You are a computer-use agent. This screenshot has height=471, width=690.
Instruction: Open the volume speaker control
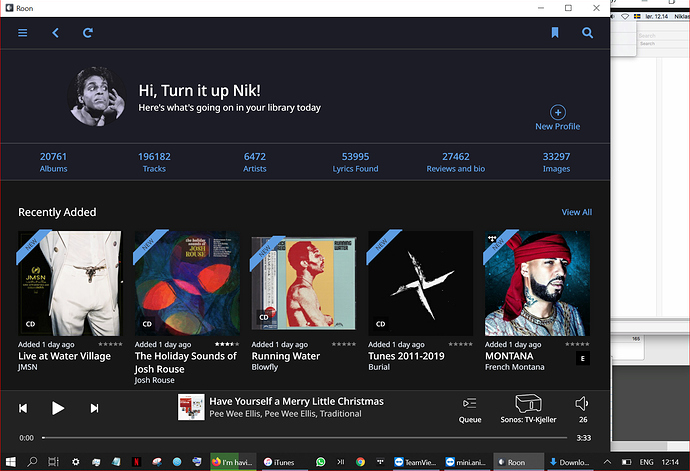coord(582,404)
